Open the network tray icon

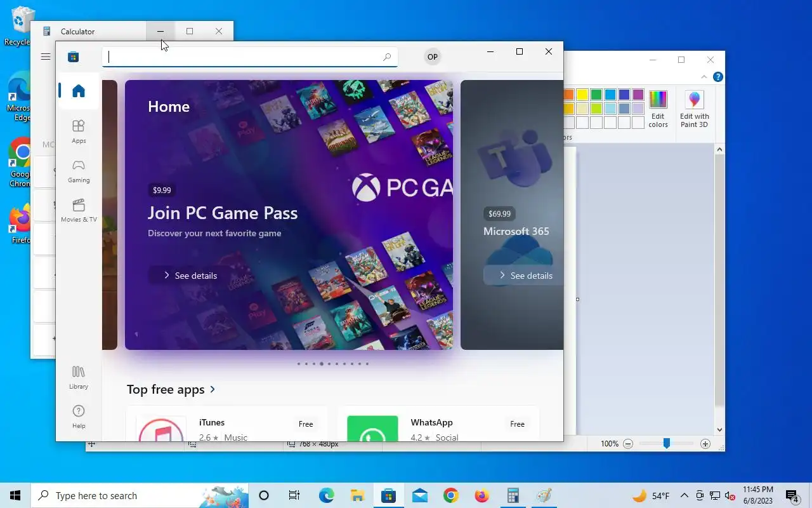coord(715,495)
